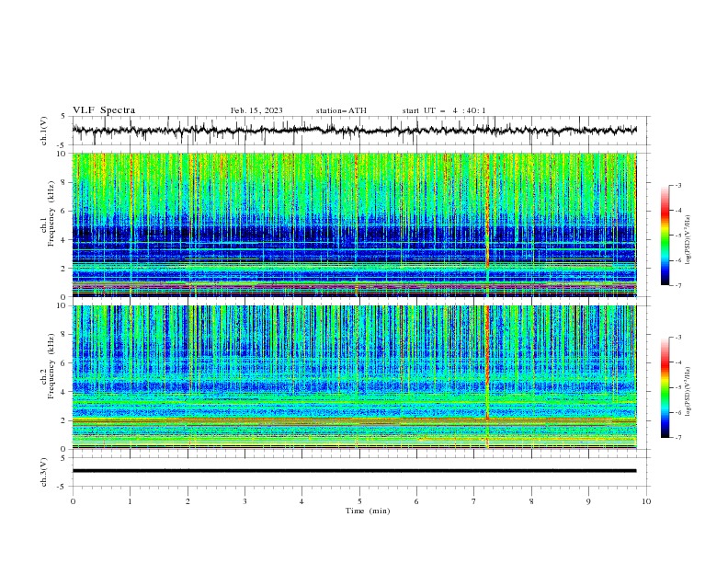Click the "station=ATH" header text
Screen dimensions: 728x563
click(341, 110)
